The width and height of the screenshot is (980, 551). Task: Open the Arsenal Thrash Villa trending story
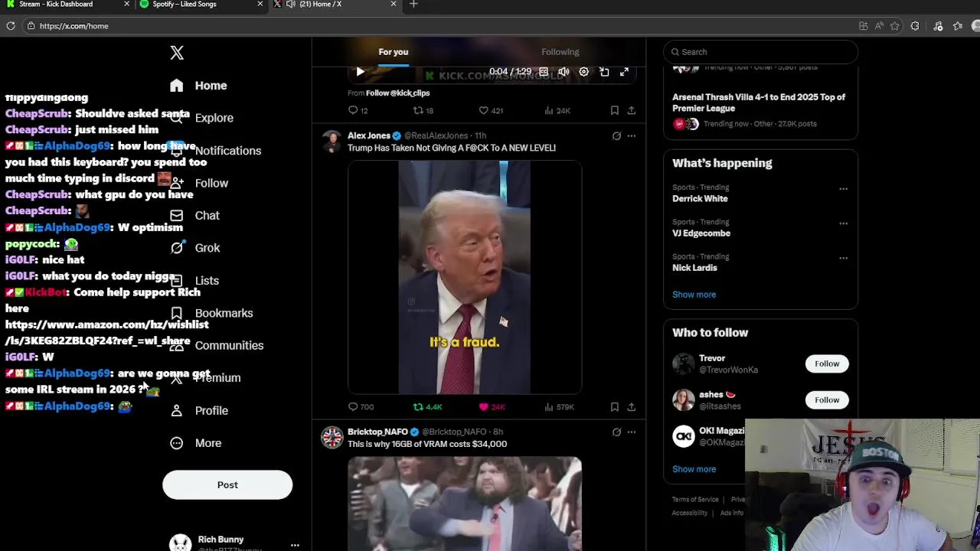(759, 103)
